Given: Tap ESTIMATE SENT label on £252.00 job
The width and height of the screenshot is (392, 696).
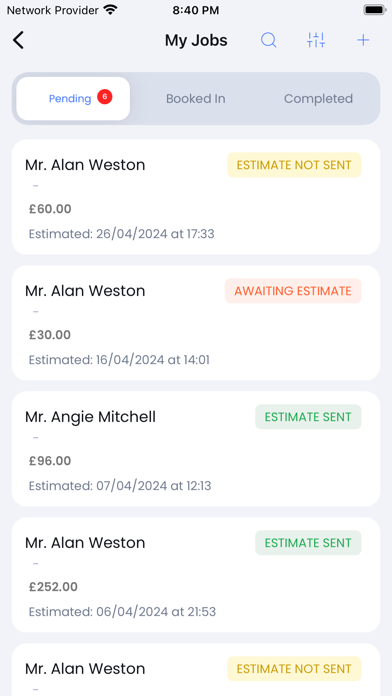Looking at the screenshot, I should pos(308,543).
